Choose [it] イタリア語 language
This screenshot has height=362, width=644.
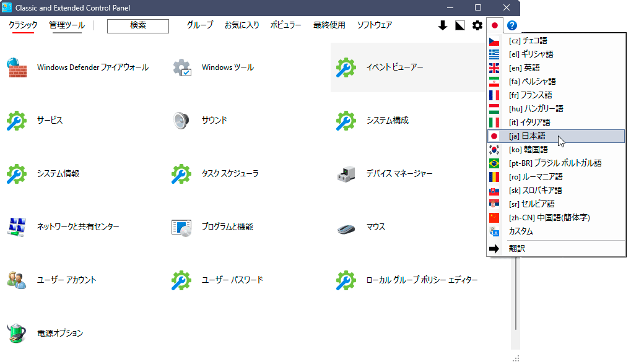click(556, 123)
